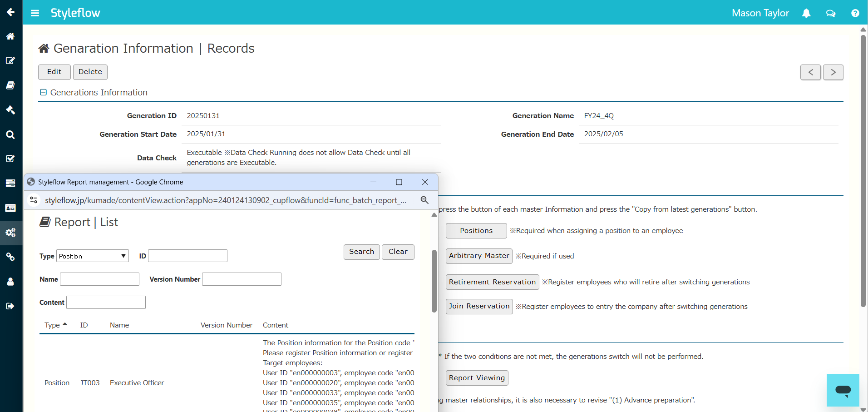
Task: Click the popup zoom magnifier in address bar
Action: coord(424,200)
